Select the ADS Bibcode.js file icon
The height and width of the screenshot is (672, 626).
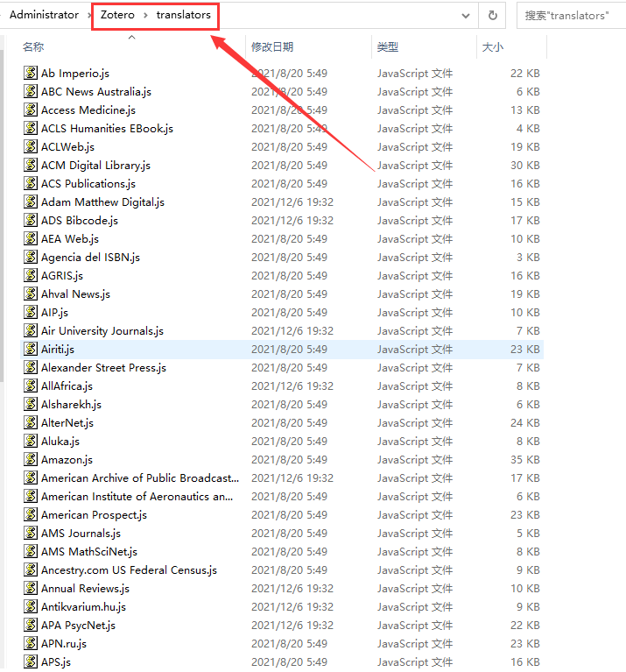pos(31,220)
